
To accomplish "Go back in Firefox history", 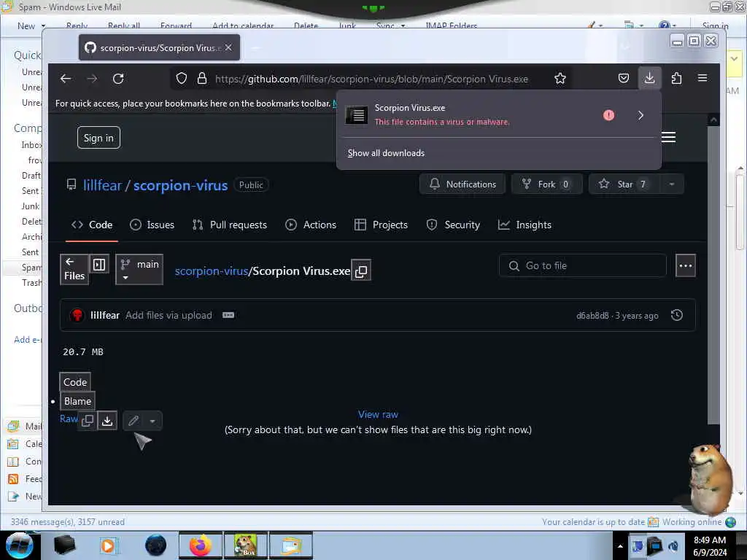I will coord(66,79).
